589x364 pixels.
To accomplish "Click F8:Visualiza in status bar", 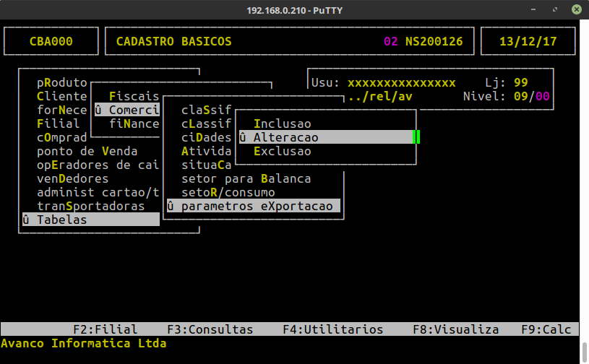I will (x=455, y=329).
